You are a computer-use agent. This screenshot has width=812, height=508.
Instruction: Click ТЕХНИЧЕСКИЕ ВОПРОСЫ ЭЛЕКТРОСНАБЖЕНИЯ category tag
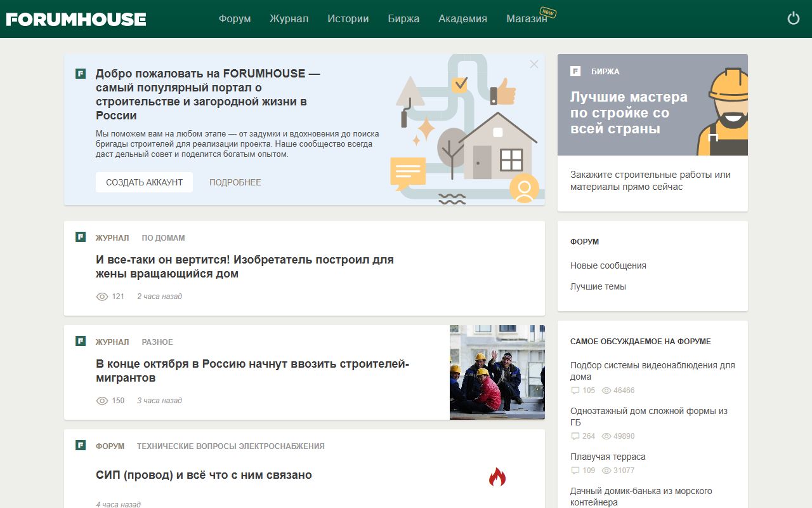tap(231, 446)
